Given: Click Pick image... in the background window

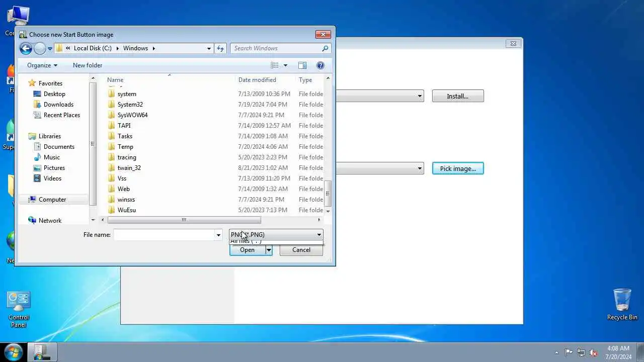Looking at the screenshot, I should coord(458,168).
